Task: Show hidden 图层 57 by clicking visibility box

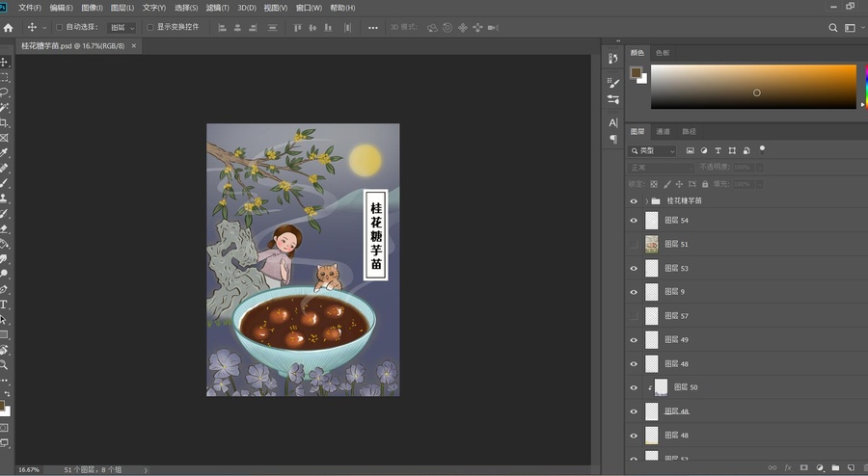Action: (634, 316)
